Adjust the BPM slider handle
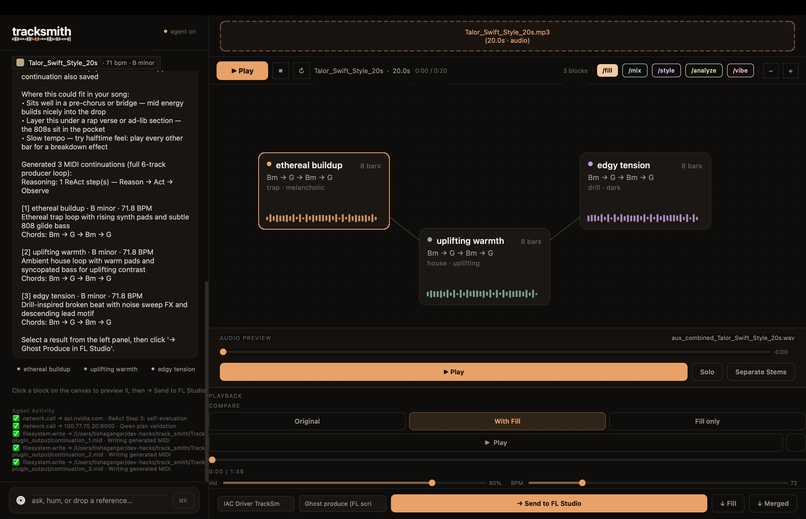 click(x=582, y=483)
